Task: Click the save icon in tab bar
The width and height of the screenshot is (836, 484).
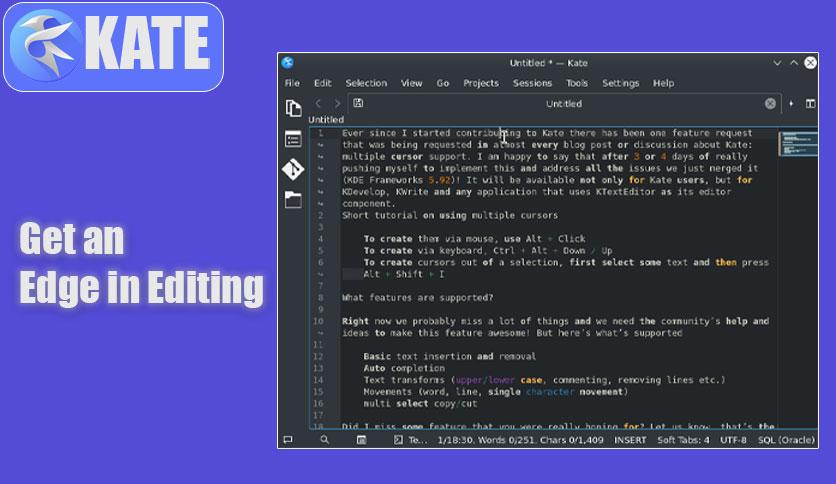Action: tap(358, 103)
